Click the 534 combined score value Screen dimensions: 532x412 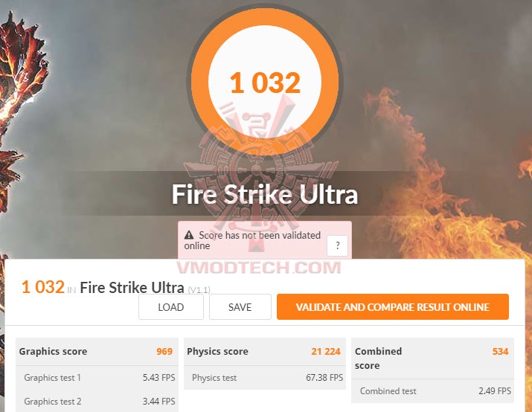pyautogui.click(x=501, y=351)
